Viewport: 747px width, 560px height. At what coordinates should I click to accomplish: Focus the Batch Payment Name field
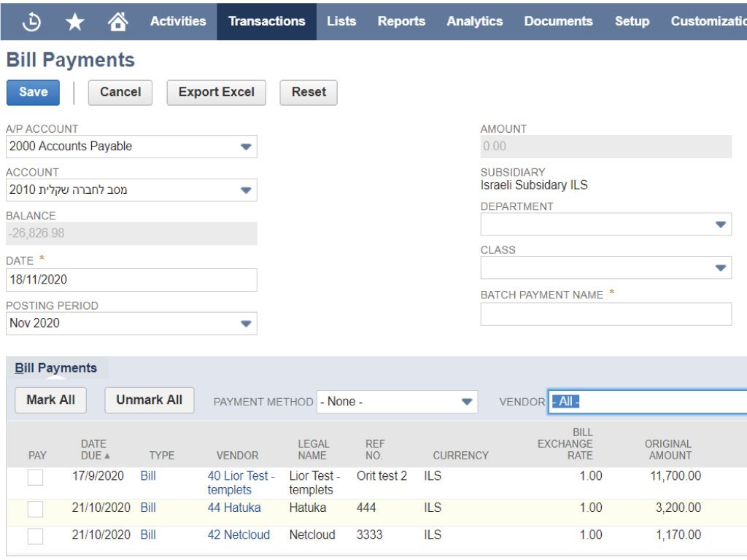(606, 314)
